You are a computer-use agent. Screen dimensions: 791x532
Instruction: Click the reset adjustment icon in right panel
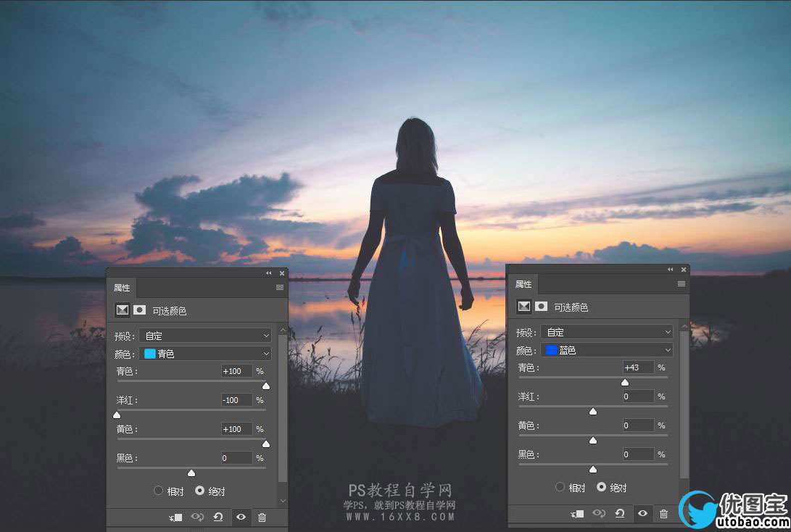click(620, 513)
